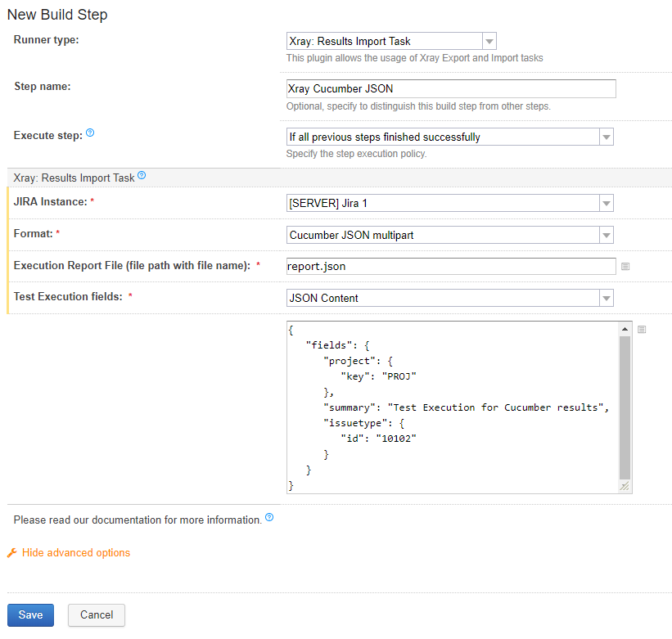Click Execution Report File input field
Screen dimensions: 672x639
click(451, 267)
